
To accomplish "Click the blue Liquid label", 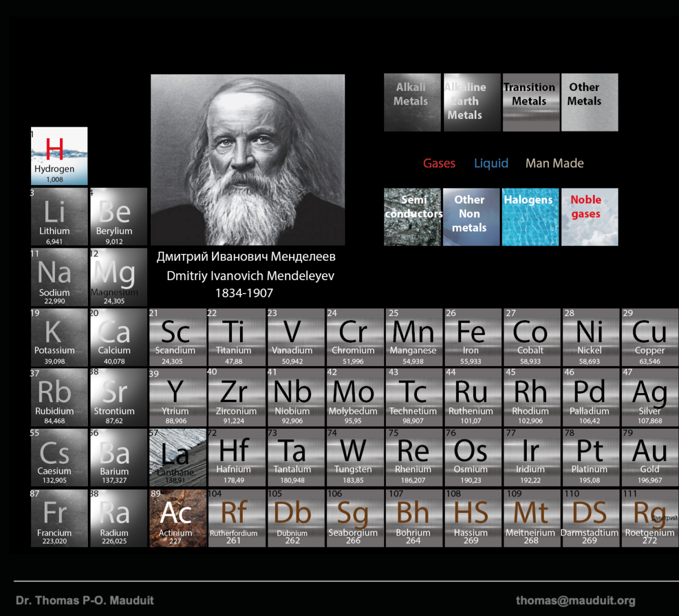I will click(491, 163).
